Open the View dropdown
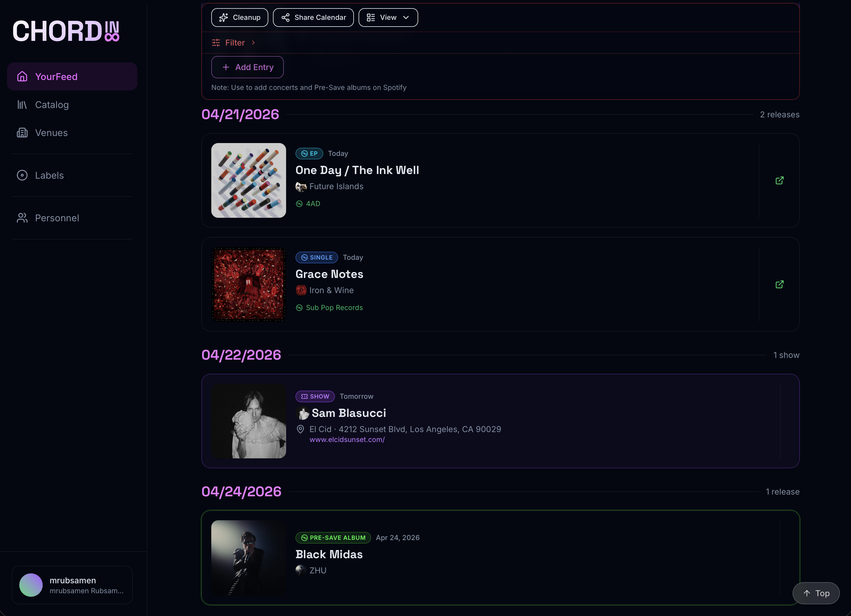 click(388, 17)
